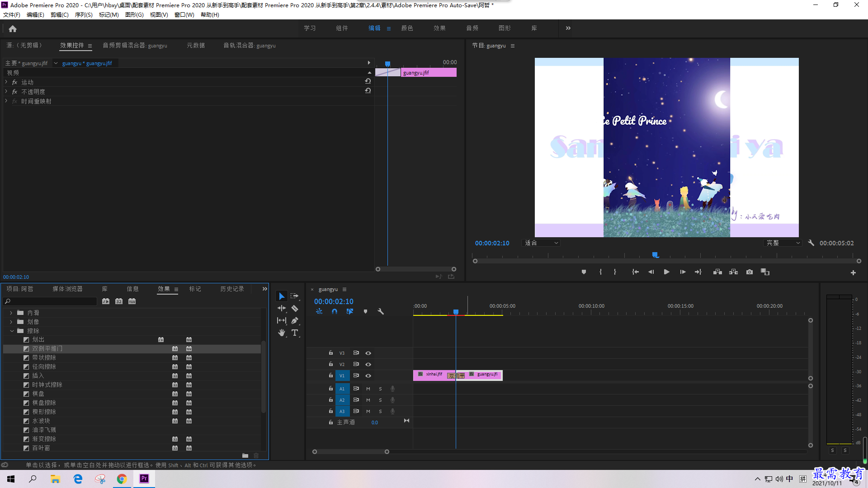Expand the Opacity effect properties
Image resolution: width=868 pixels, height=488 pixels.
[6, 91]
